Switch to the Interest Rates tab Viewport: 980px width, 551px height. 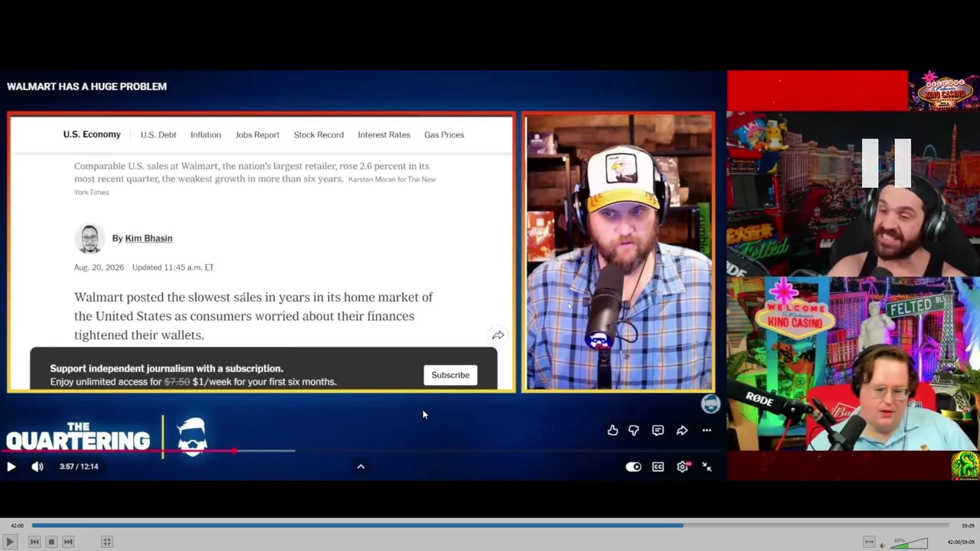coord(384,135)
